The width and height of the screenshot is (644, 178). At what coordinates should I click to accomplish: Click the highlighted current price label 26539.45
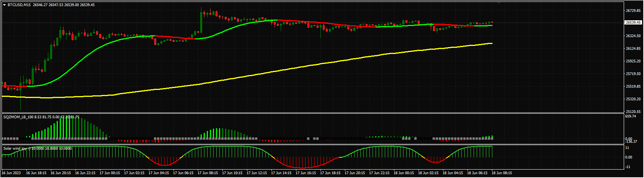point(633,23)
